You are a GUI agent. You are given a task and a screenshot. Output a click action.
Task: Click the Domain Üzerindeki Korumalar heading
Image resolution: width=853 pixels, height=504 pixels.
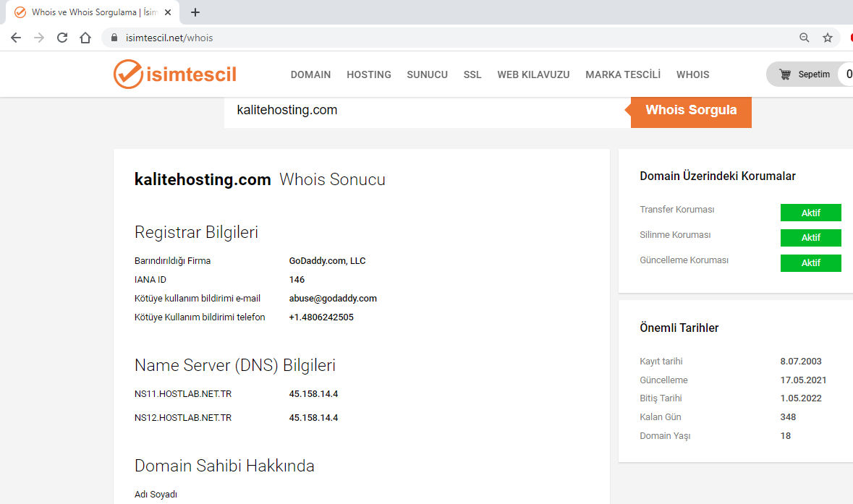[718, 176]
